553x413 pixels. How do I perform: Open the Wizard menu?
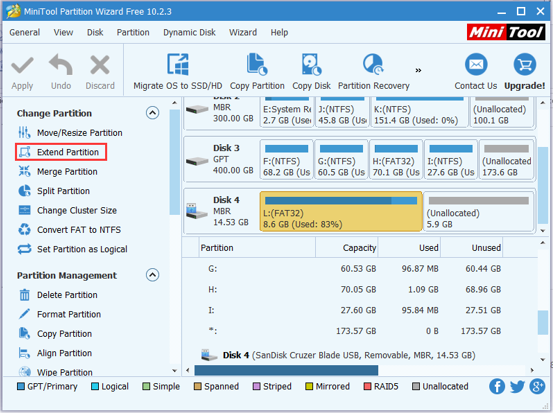(x=243, y=32)
